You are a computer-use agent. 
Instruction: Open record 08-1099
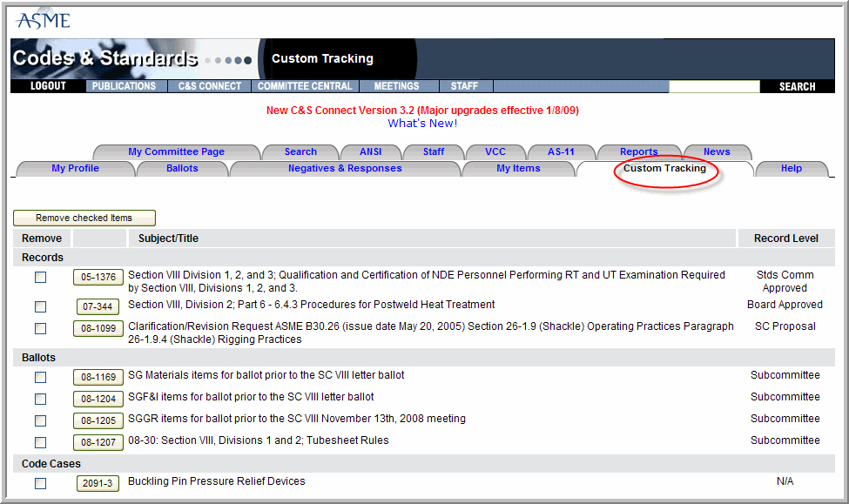tap(98, 329)
